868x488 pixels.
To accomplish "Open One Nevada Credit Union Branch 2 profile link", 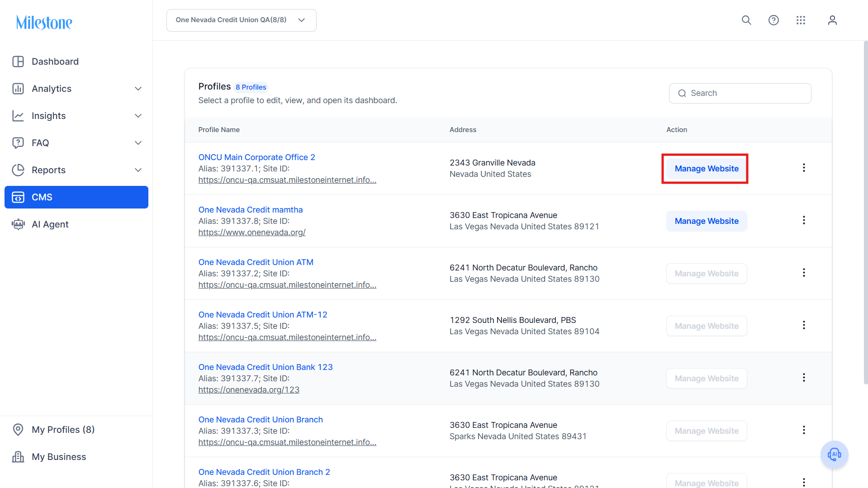I will [264, 472].
